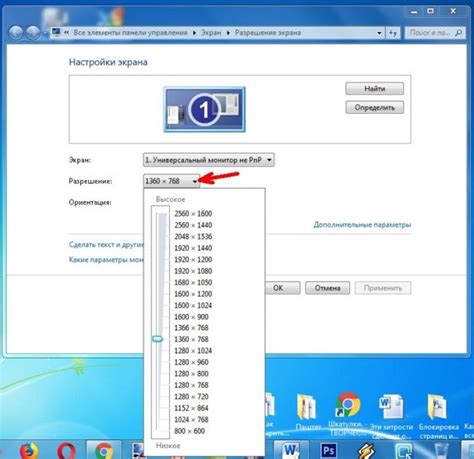Open Дополнительные параметры link

(362, 225)
